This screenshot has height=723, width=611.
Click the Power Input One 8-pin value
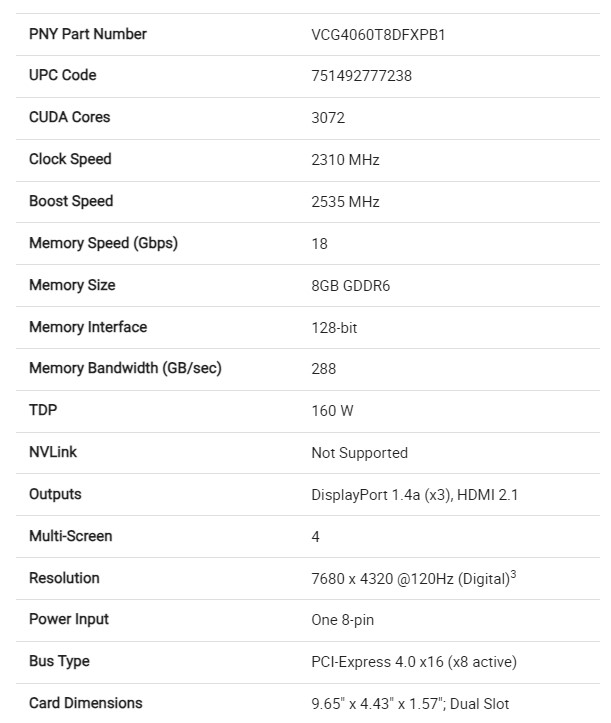point(343,620)
